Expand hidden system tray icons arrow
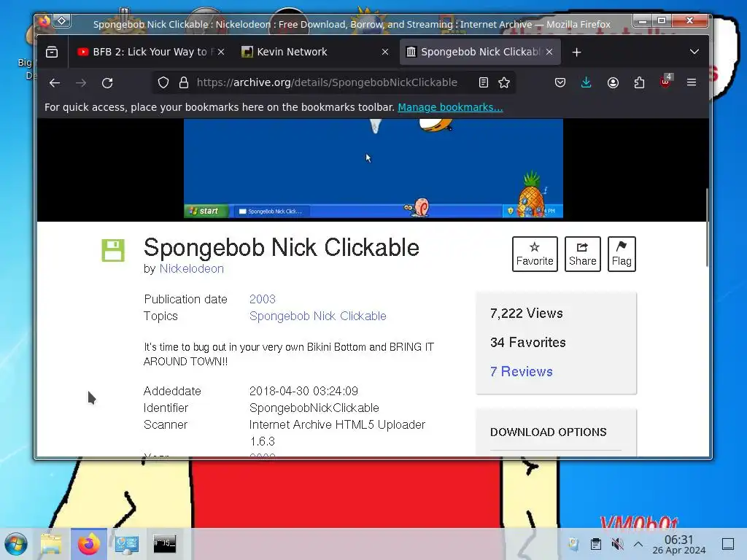Screen dimensions: 747x560 [638, 544]
